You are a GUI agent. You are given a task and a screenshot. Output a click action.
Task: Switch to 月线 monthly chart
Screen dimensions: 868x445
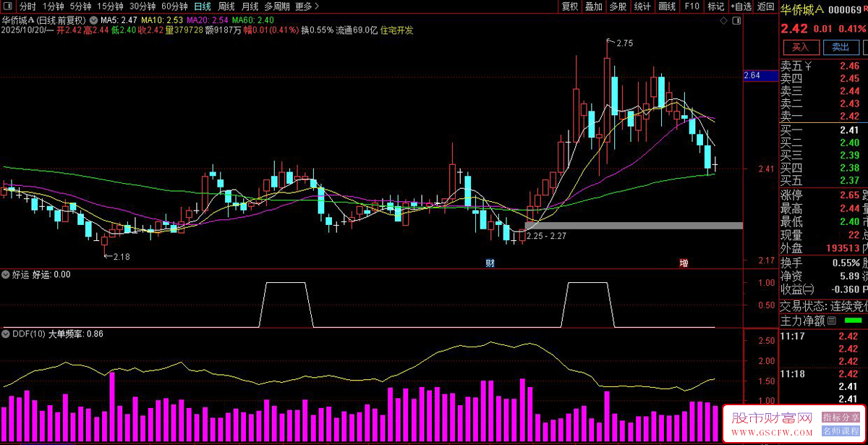point(250,7)
